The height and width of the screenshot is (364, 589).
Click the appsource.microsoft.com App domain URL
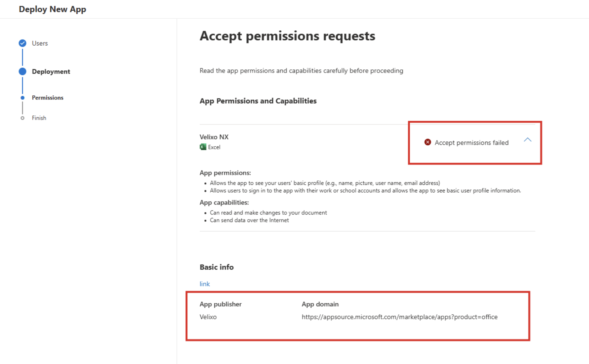coord(399,317)
